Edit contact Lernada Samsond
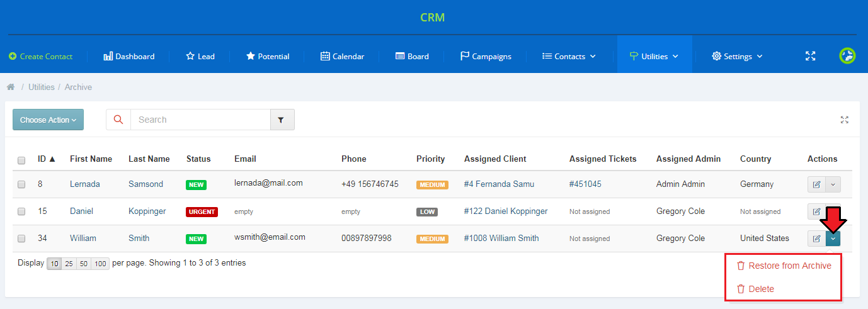The image size is (868, 309). click(x=816, y=184)
